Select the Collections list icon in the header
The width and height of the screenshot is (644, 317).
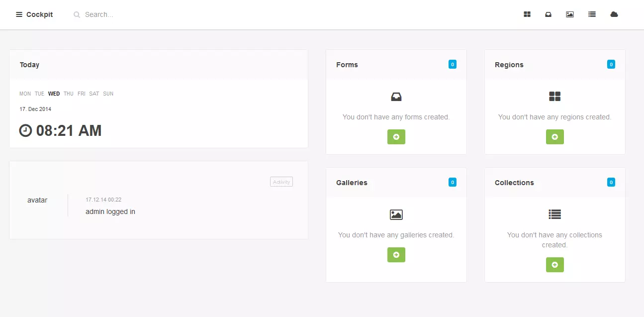tap(592, 14)
